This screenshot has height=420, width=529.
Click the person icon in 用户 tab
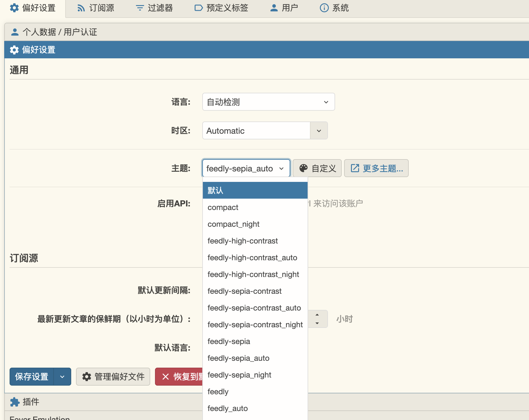[x=274, y=8]
